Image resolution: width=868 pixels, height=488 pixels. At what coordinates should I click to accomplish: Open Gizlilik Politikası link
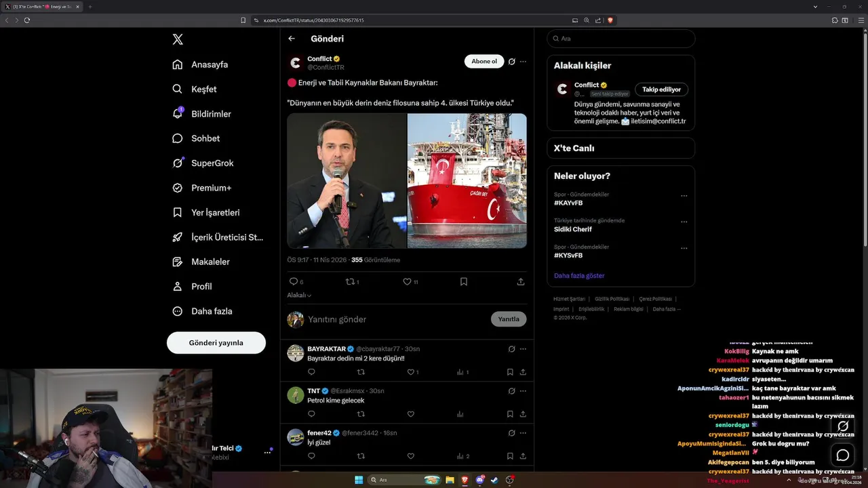click(612, 299)
